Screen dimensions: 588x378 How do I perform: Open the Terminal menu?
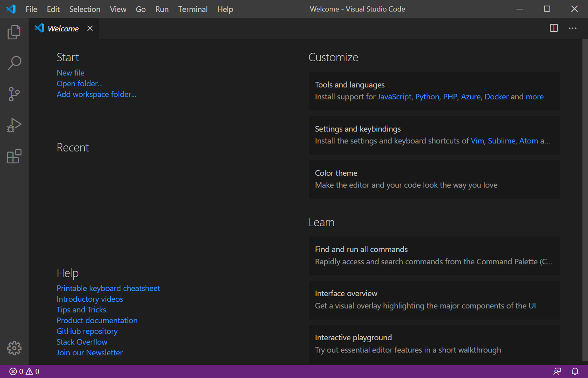pos(193,9)
